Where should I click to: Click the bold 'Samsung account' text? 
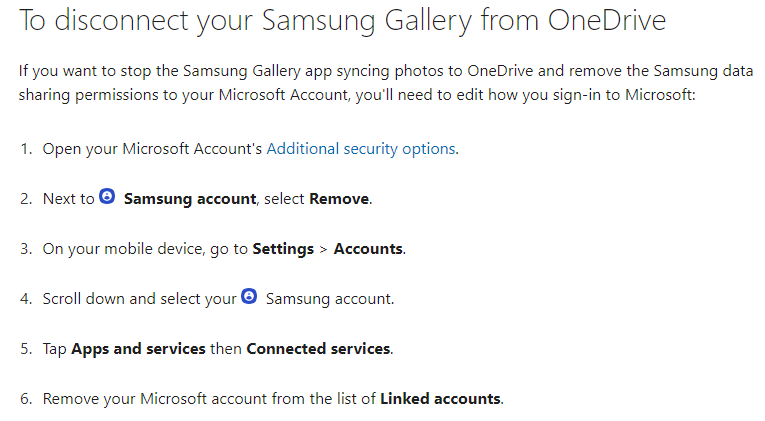click(x=190, y=198)
